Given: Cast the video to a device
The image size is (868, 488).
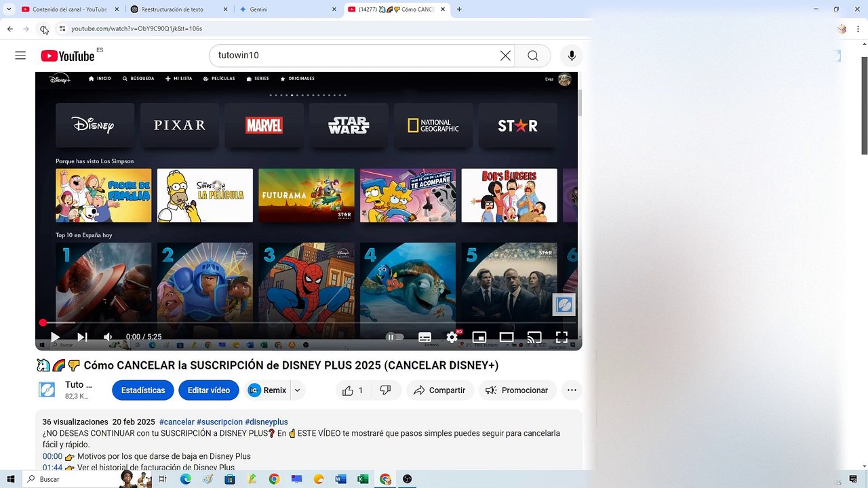Looking at the screenshot, I should [534, 337].
